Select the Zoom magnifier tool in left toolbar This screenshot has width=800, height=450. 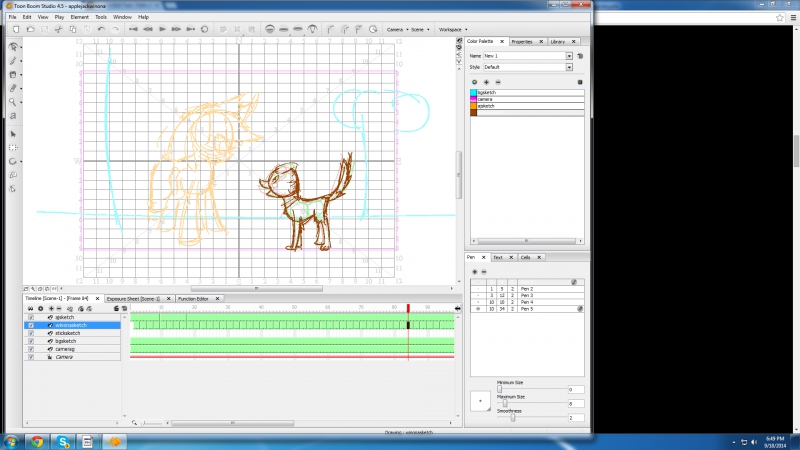[13, 102]
